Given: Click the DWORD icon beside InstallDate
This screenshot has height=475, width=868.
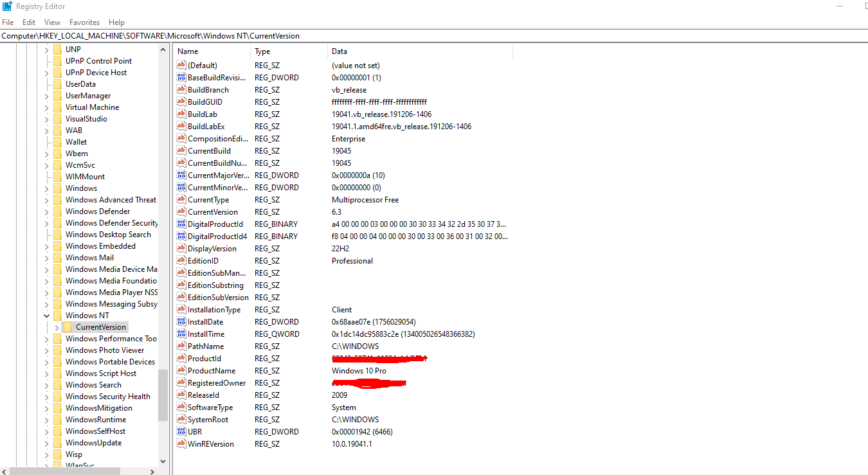Looking at the screenshot, I should [x=181, y=322].
